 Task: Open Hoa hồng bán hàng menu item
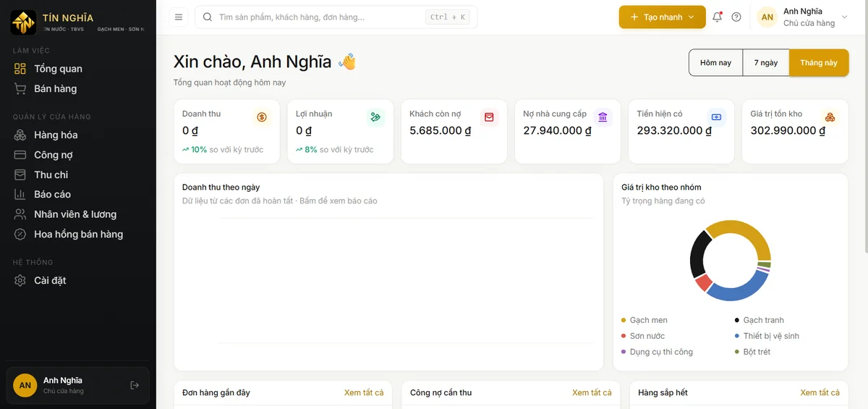click(77, 234)
